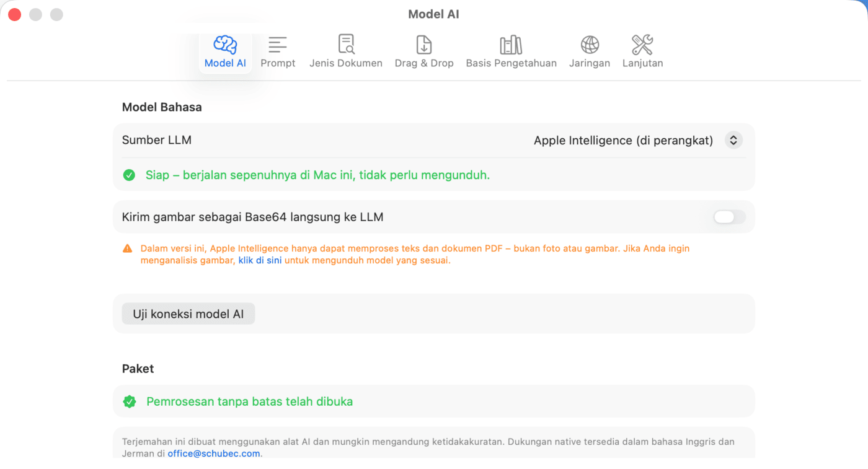
Task: Open the Jaringan globe icon
Action: tap(590, 45)
